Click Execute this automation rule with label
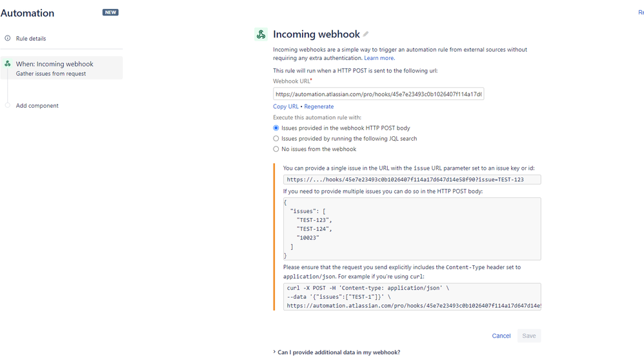 317,117
